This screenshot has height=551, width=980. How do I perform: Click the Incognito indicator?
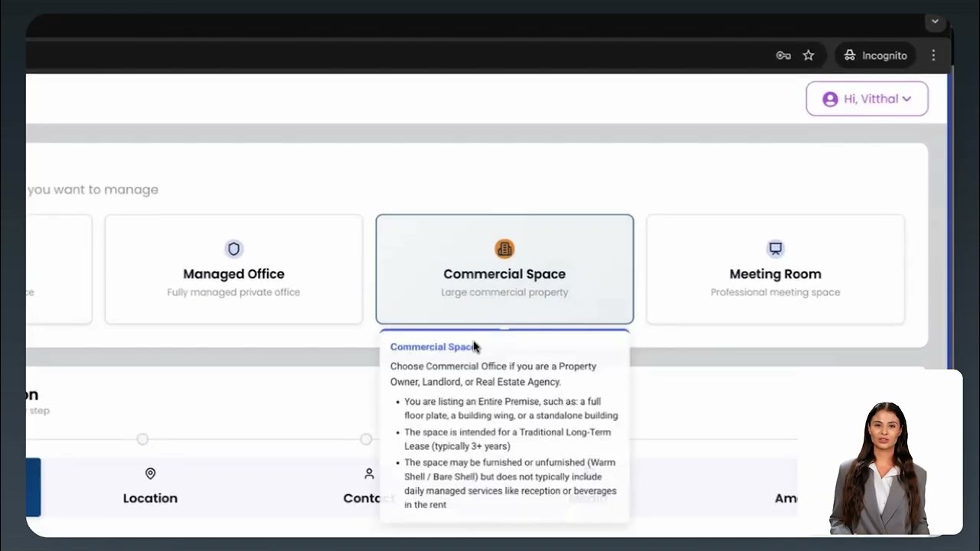coord(876,55)
